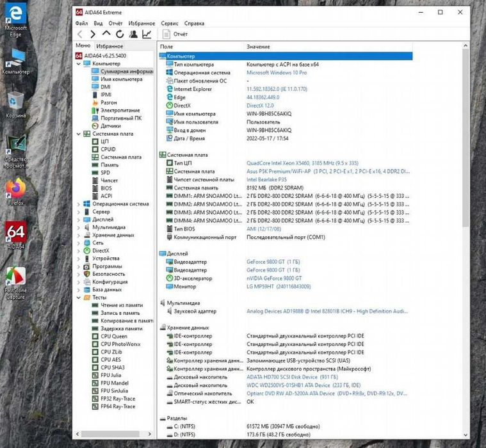The height and width of the screenshot is (448, 486).
Task: Open the Microsoft Windows 10 Pro link
Action: (x=277, y=73)
